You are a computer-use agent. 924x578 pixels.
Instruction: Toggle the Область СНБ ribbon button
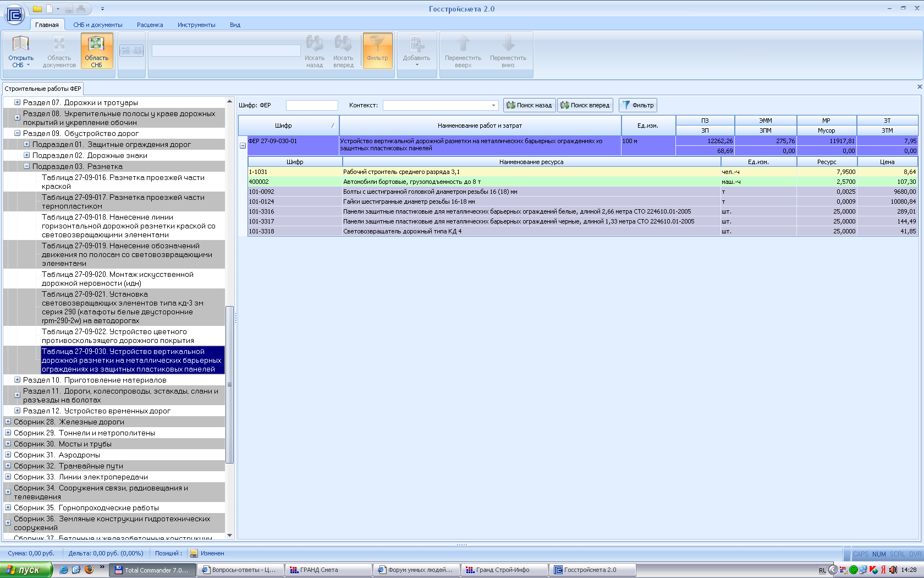click(x=97, y=50)
